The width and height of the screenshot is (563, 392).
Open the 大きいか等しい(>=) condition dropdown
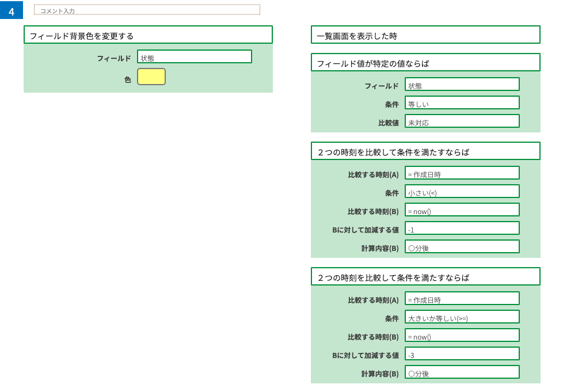[462, 317]
